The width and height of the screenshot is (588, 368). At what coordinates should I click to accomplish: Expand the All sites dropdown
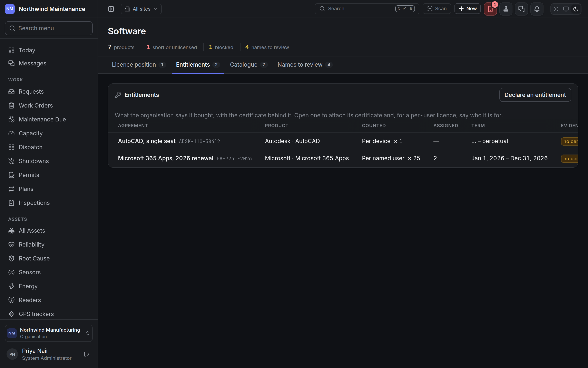(141, 9)
